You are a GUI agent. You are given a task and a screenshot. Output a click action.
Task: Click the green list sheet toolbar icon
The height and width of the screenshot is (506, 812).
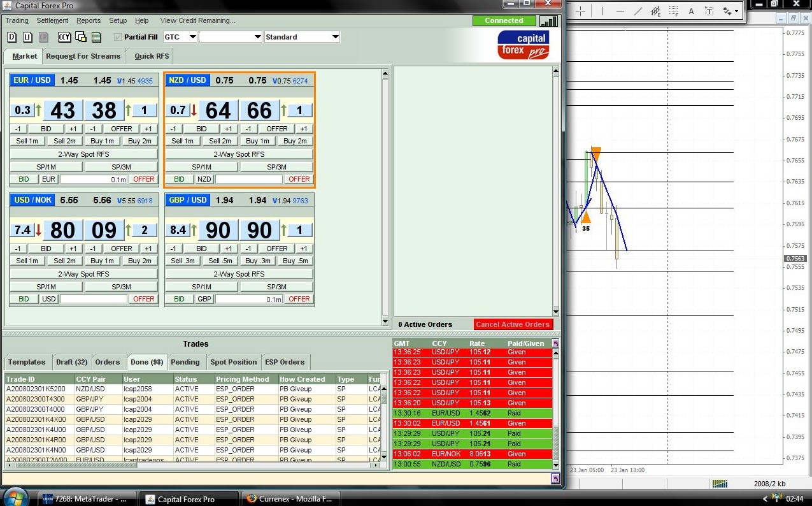(x=97, y=37)
